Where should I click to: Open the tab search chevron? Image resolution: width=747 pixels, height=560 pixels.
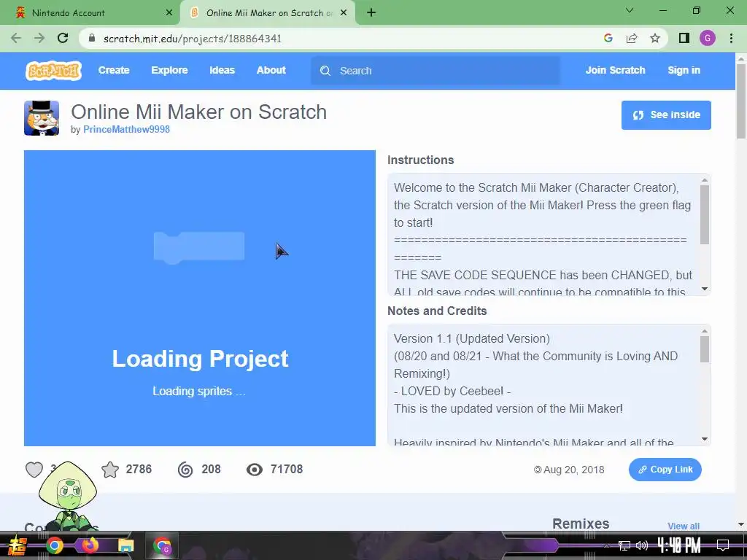630,10
